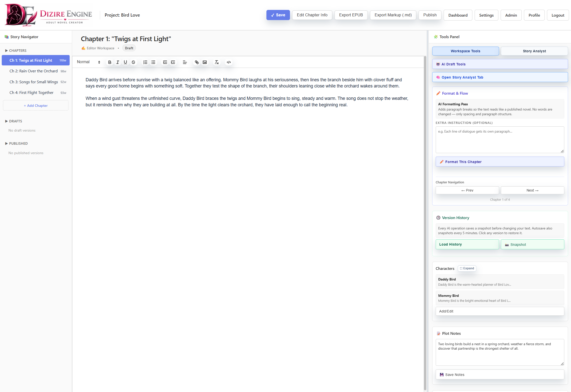Click the Draft status badge
The image size is (571, 392).
[x=129, y=48]
